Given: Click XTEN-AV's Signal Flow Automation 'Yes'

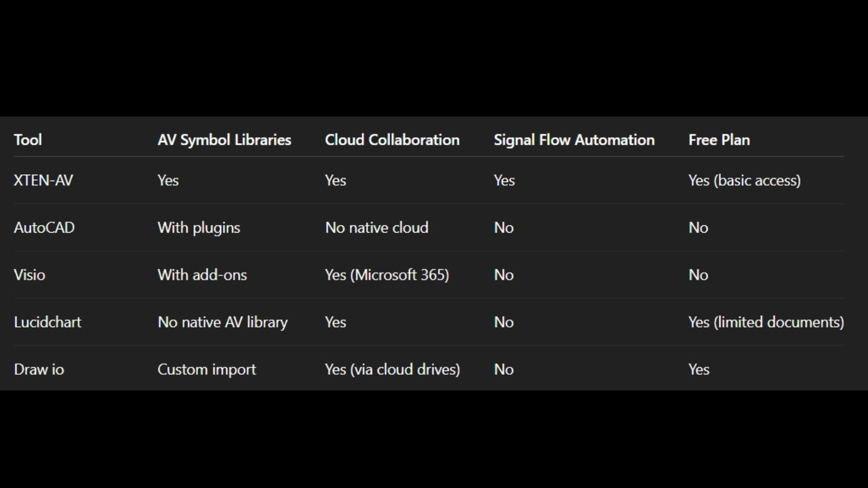Looking at the screenshot, I should [505, 180].
